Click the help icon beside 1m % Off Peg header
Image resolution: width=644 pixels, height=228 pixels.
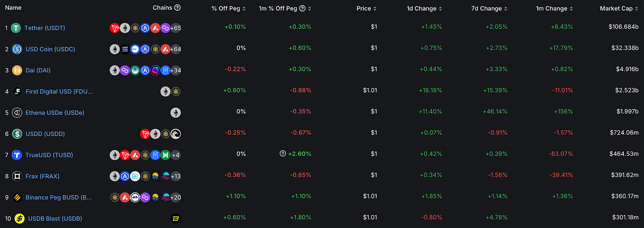pos(302,8)
